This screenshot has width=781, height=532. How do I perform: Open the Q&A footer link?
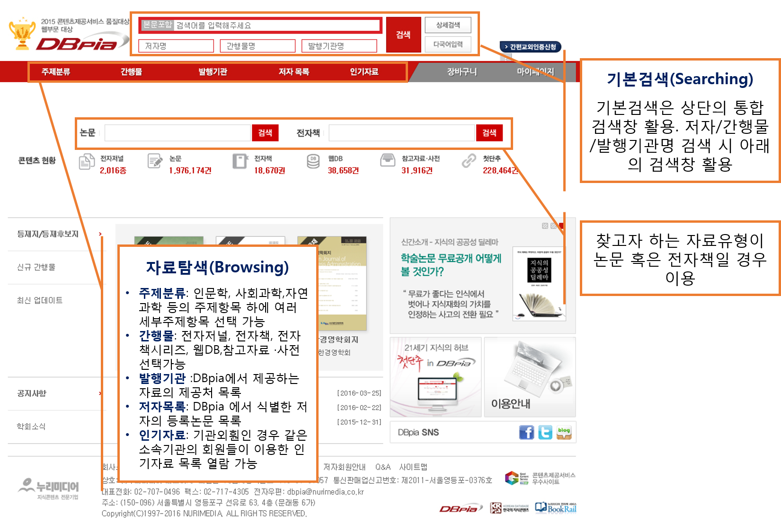pyautogui.click(x=383, y=467)
